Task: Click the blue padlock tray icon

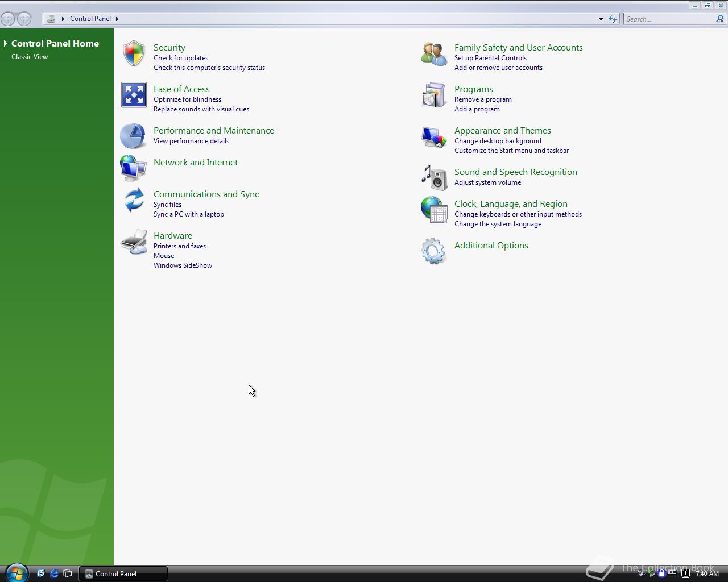Action: click(661, 573)
